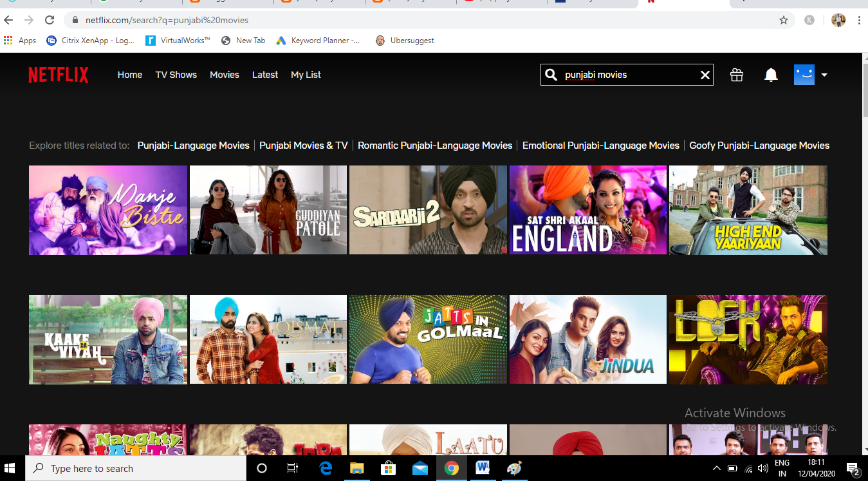Image resolution: width=868 pixels, height=481 pixels.
Task: Click the Chrome profile picture
Action: 838,20
